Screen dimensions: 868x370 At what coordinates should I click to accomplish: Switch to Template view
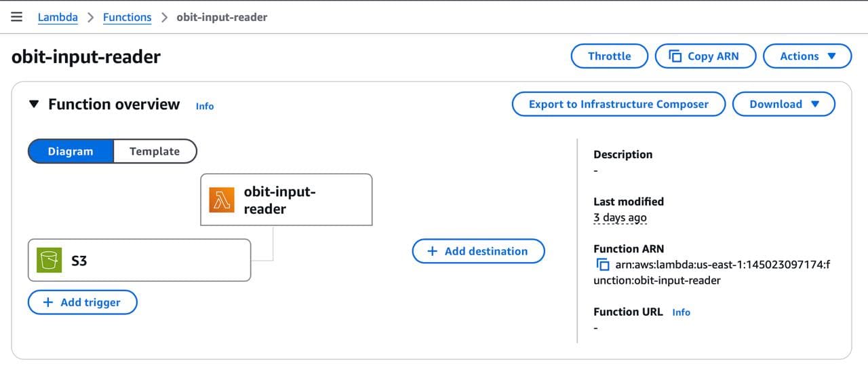click(155, 151)
